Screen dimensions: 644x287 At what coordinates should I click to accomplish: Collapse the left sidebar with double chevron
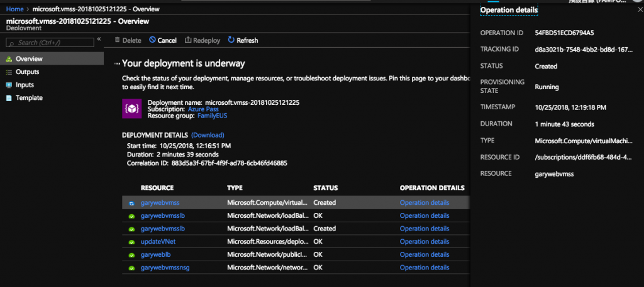tap(99, 40)
